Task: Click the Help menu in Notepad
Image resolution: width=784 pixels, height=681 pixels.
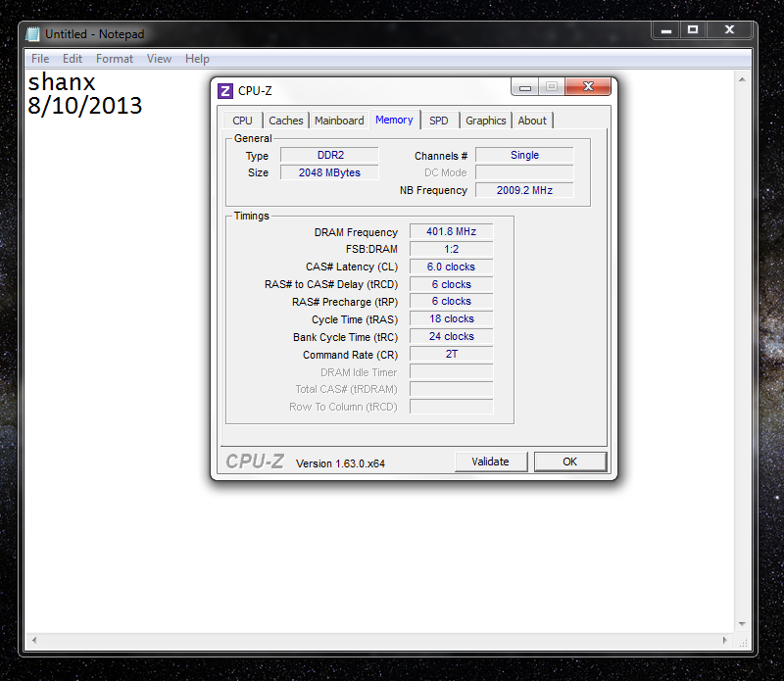Action: 197,59
